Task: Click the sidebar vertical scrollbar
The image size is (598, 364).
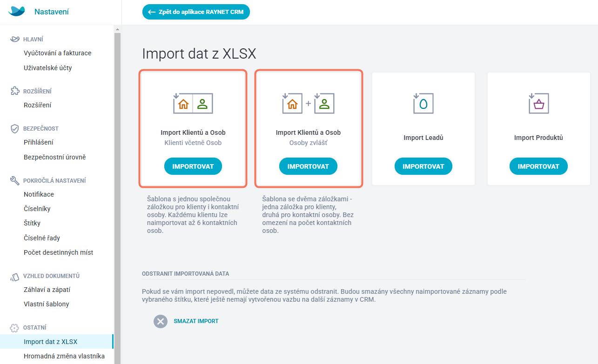Action: tap(117, 195)
